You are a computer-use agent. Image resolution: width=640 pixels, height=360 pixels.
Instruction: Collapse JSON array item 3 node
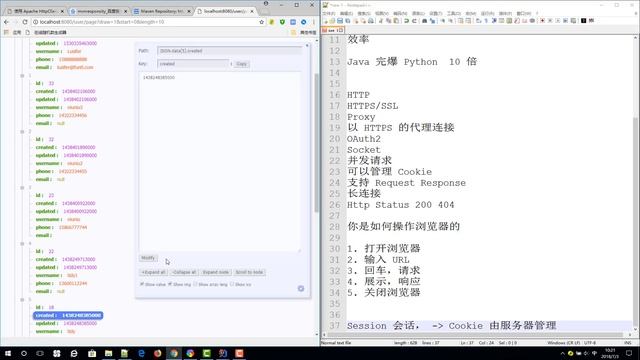pyautogui.click(x=22, y=187)
